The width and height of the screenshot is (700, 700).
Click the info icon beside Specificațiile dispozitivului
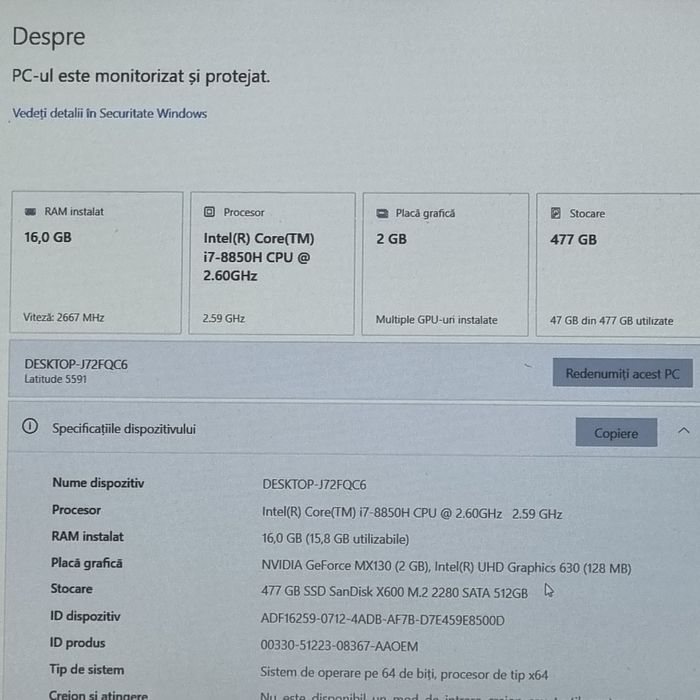30,426
